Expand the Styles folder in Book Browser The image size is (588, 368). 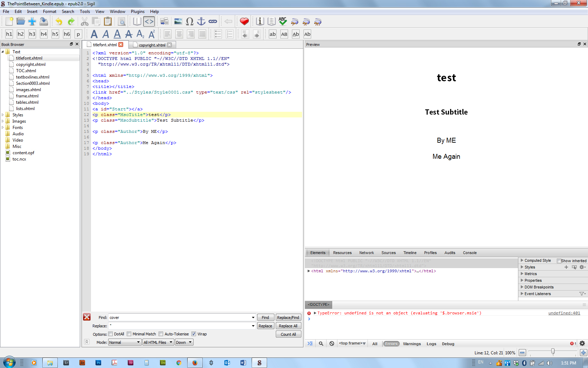3,115
